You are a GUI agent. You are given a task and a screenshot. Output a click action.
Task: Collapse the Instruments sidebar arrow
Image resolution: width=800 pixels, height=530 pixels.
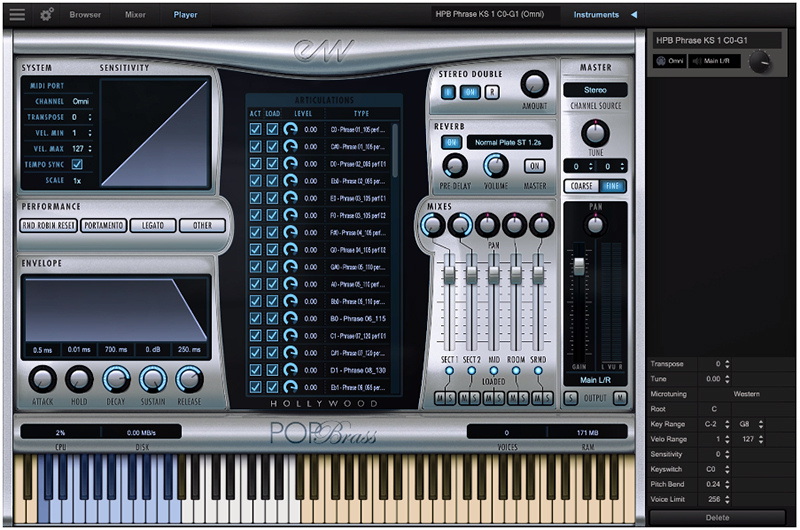(x=634, y=15)
